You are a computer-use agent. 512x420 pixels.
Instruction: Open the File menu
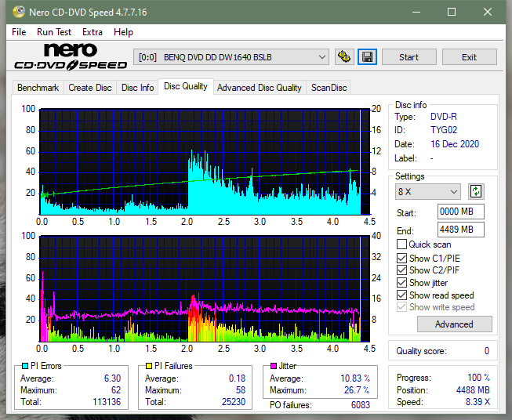click(19, 32)
